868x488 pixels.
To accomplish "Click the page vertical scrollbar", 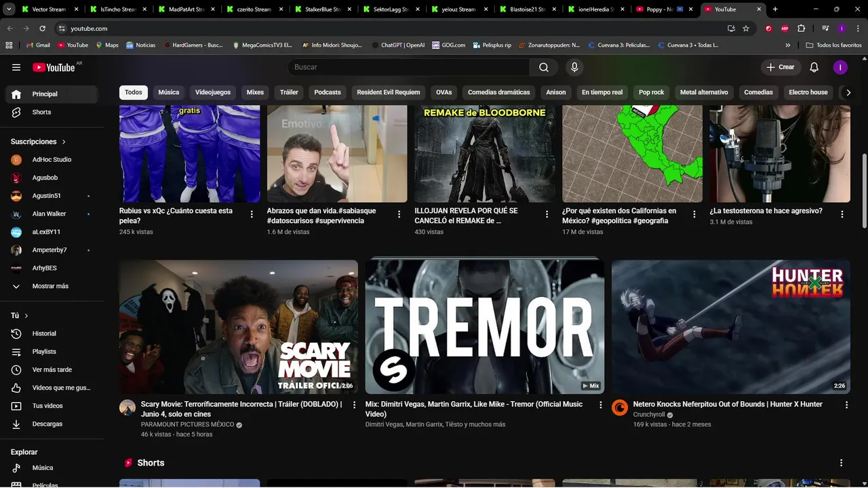I will [864, 190].
